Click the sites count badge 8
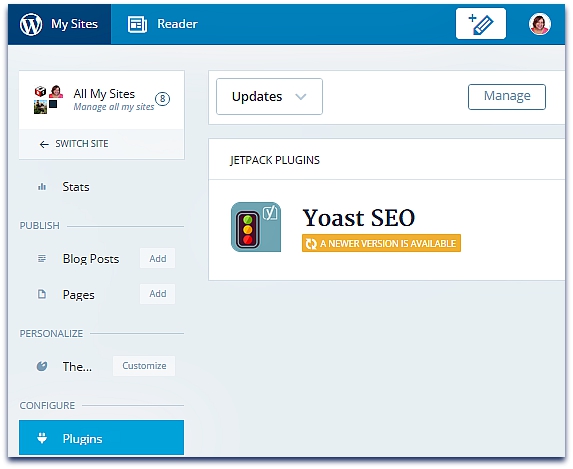 pos(163,99)
